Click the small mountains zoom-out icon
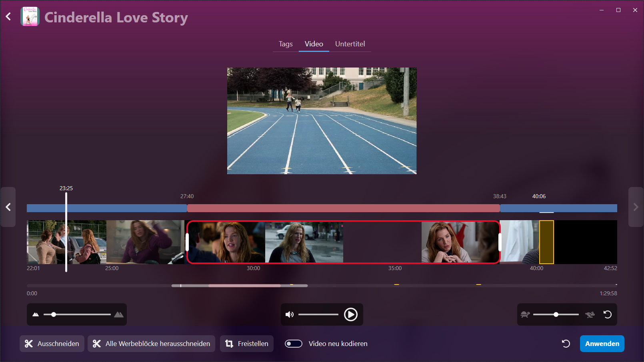This screenshot has width=644, height=362. click(x=36, y=314)
